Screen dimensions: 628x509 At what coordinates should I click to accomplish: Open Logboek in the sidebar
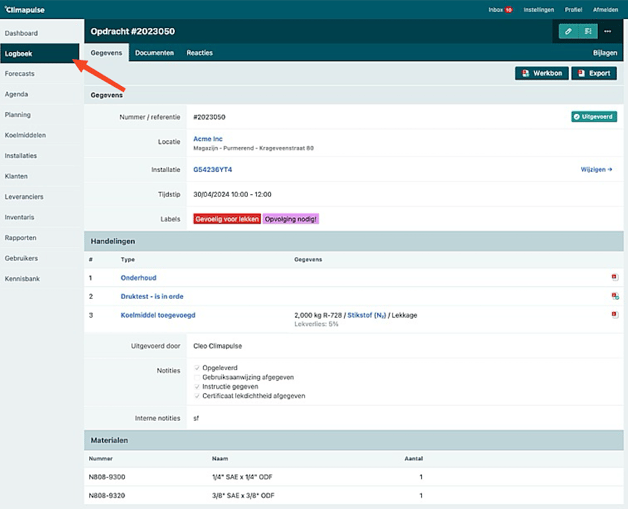coord(20,53)
